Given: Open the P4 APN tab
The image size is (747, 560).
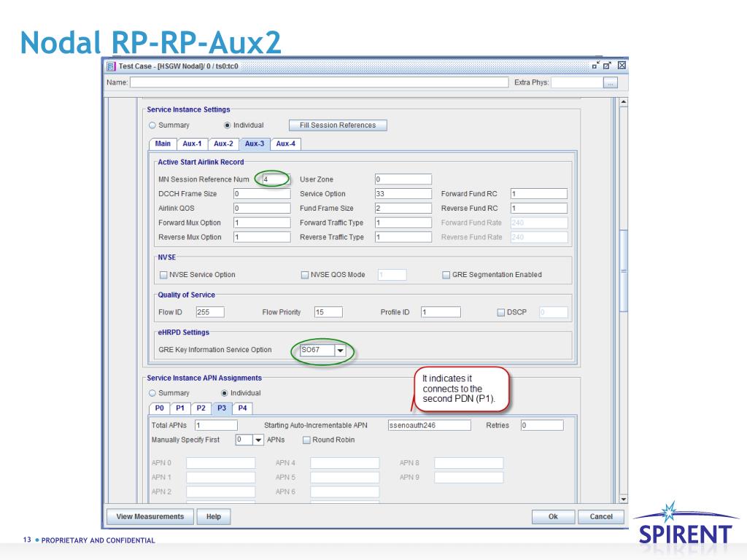Looking at the screenshot, I should [x=242, y=408].
